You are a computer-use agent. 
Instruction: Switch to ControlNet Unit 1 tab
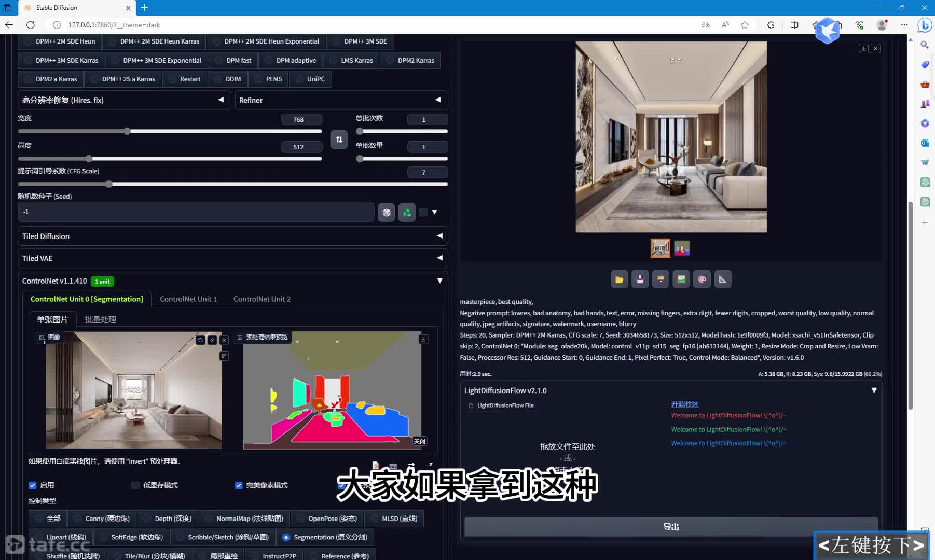pyautogui.click(x=188, y=299)
